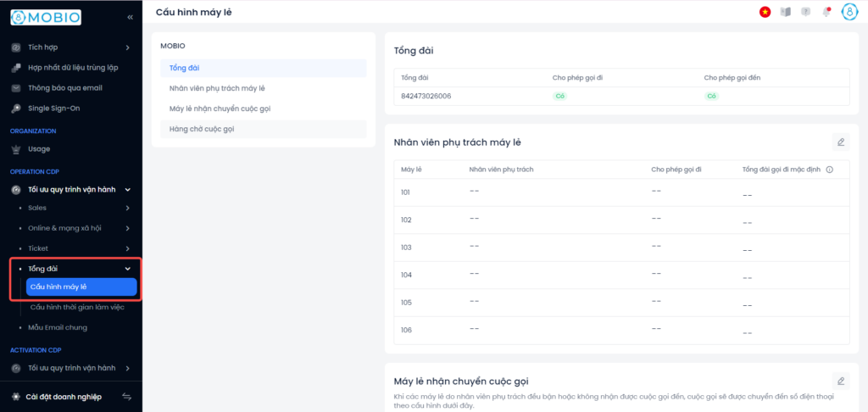The image size is (868, 412).
Task: Click the switch arrows beside Cài đặt doanh nghiệp
Action: coord(127,397)
